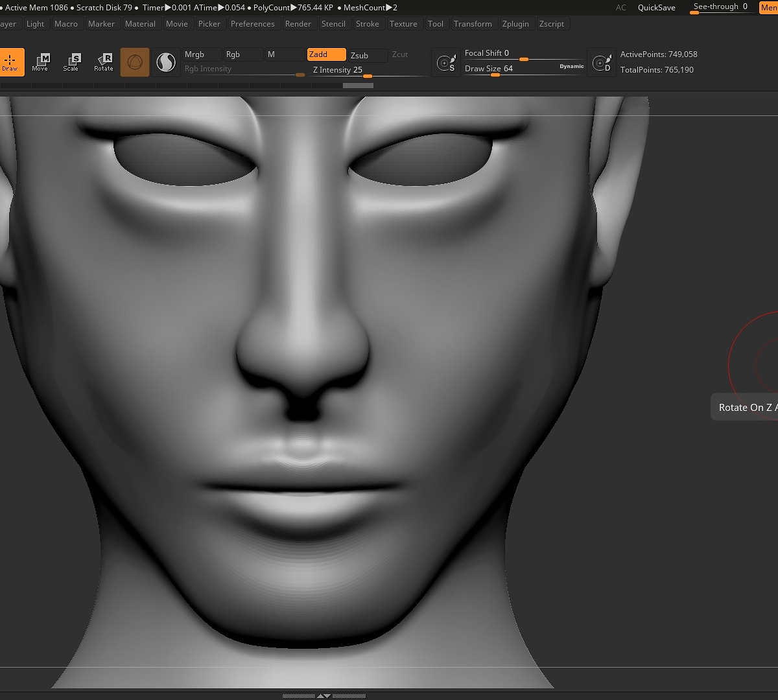The width and height of the screenshot is (778, 700).
Task: Open the Movie menu
Action: pos(177,24)
